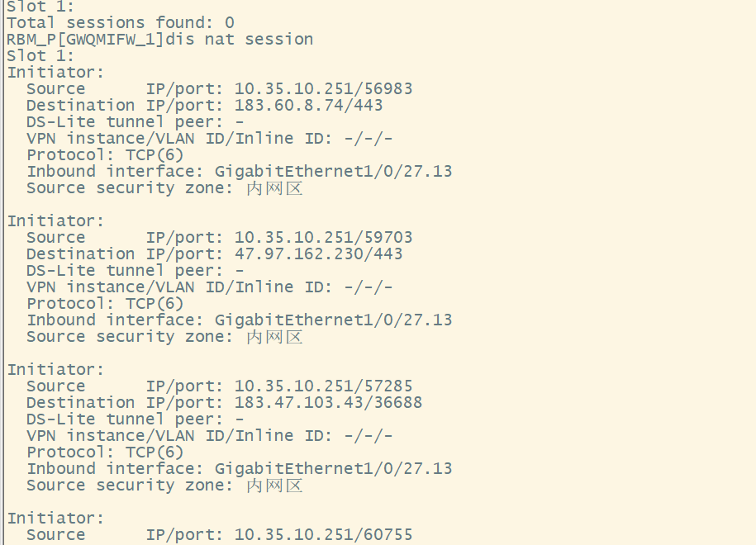Click the third session's Inbound interface line
756x545 pixels.
239,468
